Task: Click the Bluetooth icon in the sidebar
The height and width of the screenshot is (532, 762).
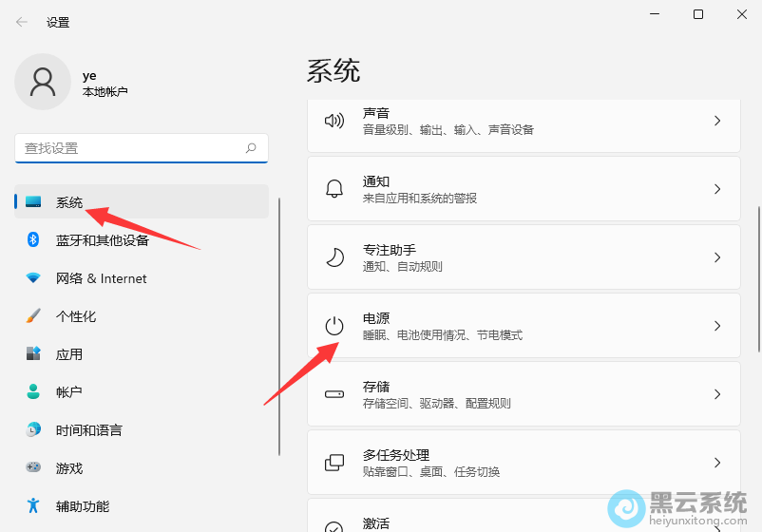Action: 33,239
